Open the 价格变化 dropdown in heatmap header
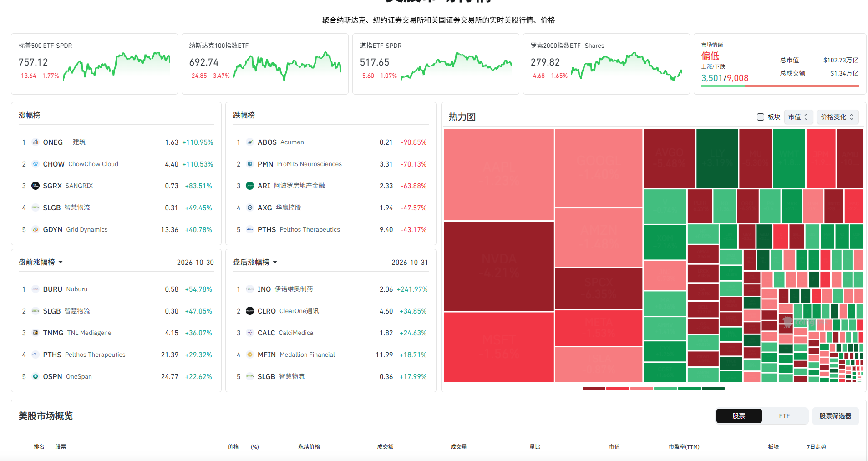The image size is (868, 461). coord(838,117)
